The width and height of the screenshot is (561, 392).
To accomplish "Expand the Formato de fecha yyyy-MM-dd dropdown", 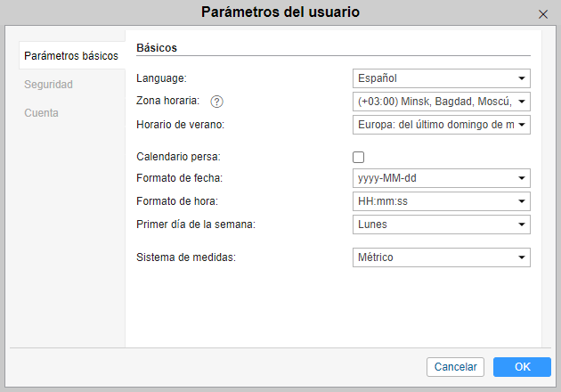I will pos(441,178).
